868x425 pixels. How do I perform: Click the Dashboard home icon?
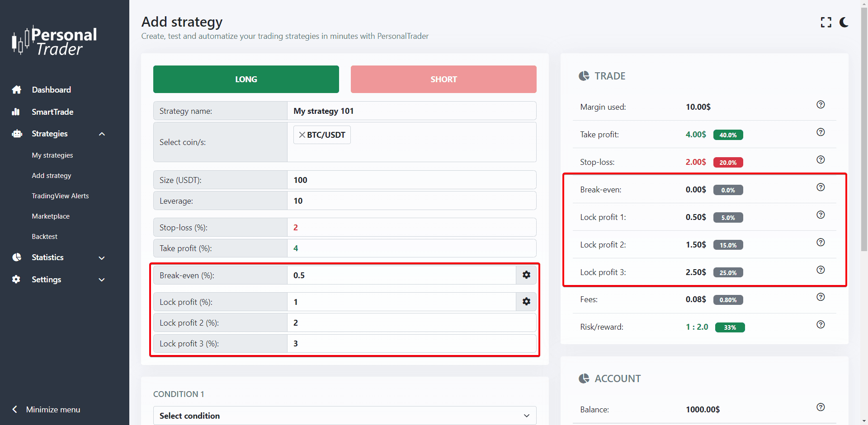(17, 90)
